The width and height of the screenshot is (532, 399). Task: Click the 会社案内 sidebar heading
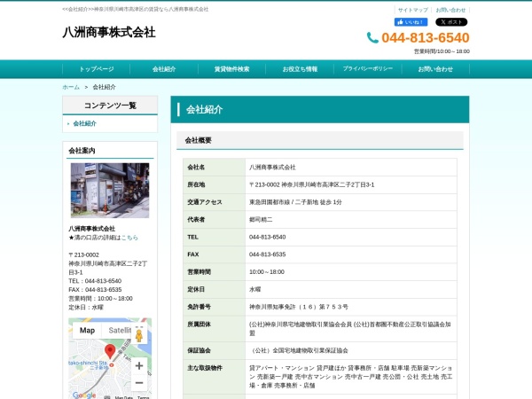82,151
